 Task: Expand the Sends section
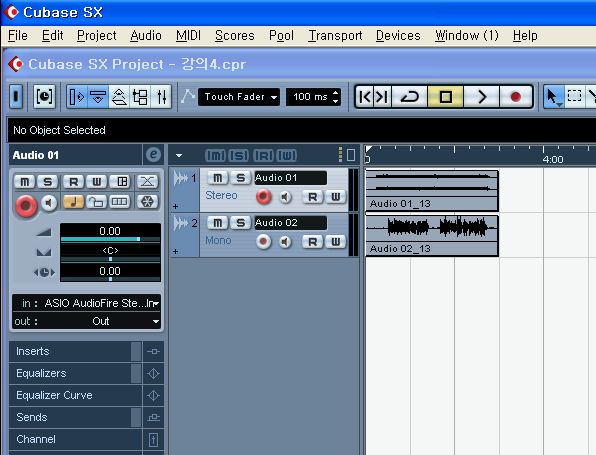[x=75, y=417]
